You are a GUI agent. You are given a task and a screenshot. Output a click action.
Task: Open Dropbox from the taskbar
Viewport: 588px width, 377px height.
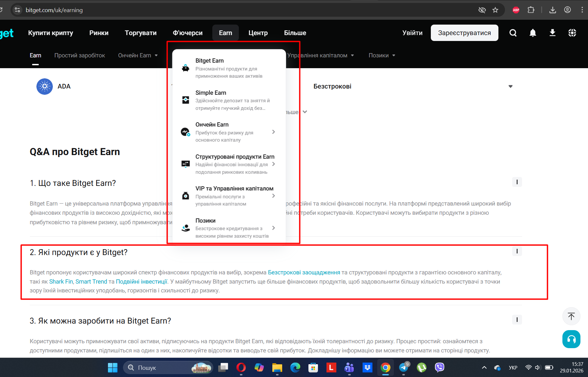[367, 367]
